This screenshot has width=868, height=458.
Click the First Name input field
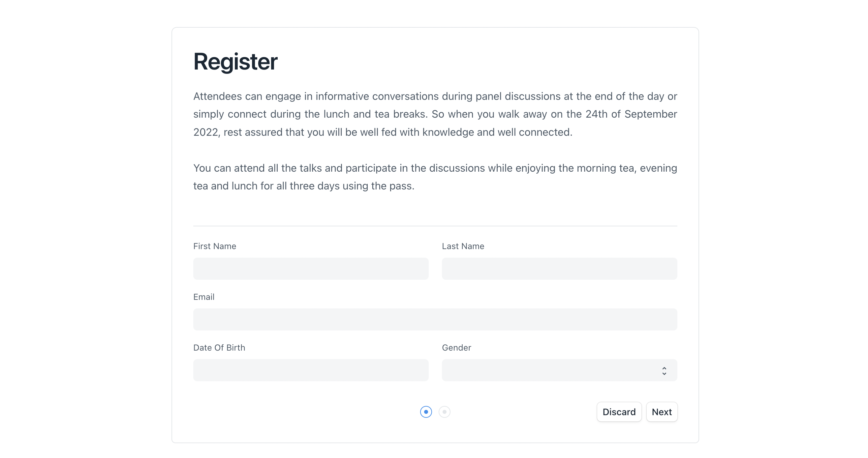[310, 269]
